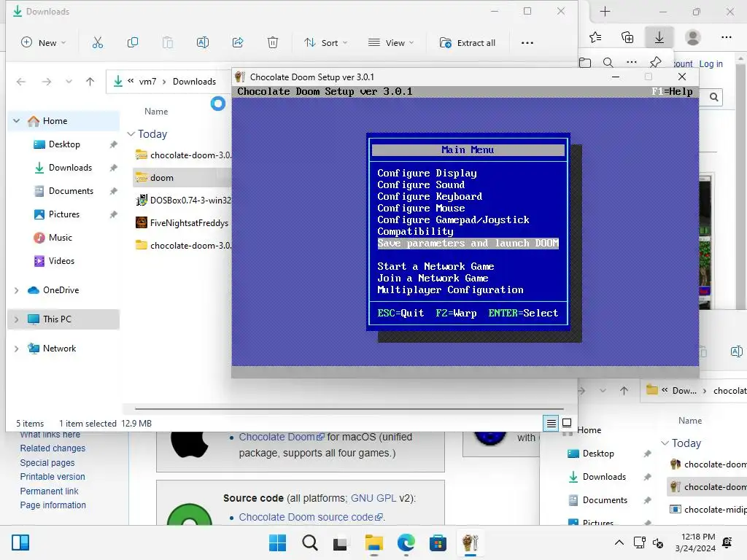Select the DOSBox0.74-3-win32 installer file
Image resolution: width=747 pixels, height=560 pixels.
182,201
